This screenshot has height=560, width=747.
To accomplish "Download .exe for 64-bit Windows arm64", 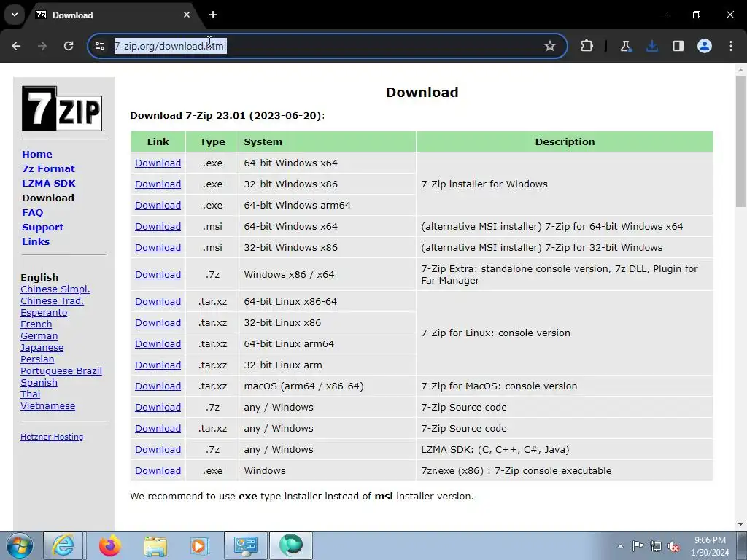I will [158, 205].
